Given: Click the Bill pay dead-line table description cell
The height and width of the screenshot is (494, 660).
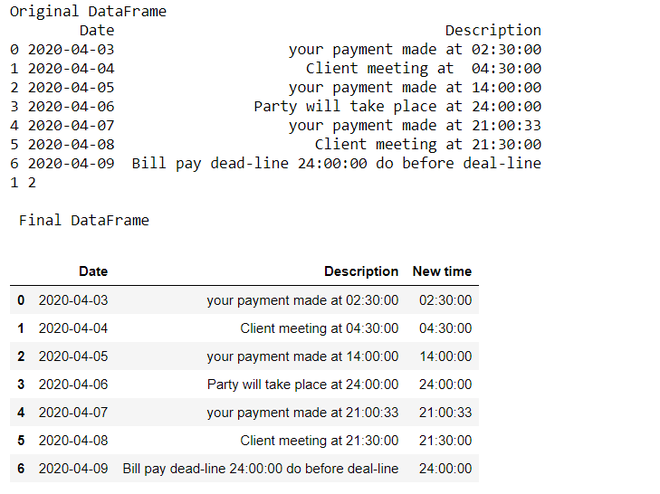Looking at the screenshot, I should 260,468.
